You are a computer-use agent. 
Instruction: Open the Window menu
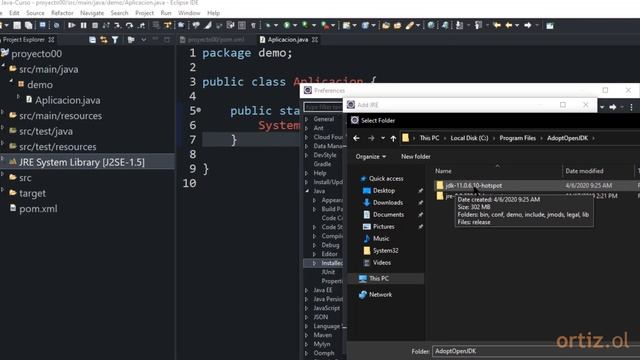tap(189, 13)
